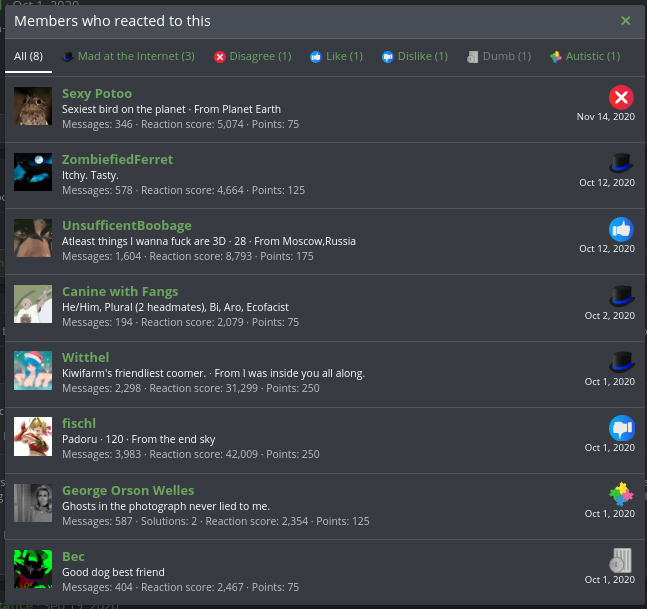Filter by the Disagree (1) tab
The width and height of the screenshot is (647, 609).
tap(252, 57)
